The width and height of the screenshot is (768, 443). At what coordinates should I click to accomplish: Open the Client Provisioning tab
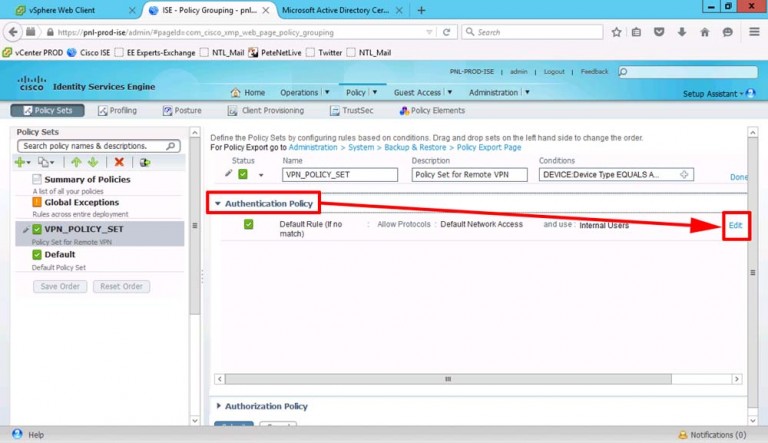(x=265, y=110)
